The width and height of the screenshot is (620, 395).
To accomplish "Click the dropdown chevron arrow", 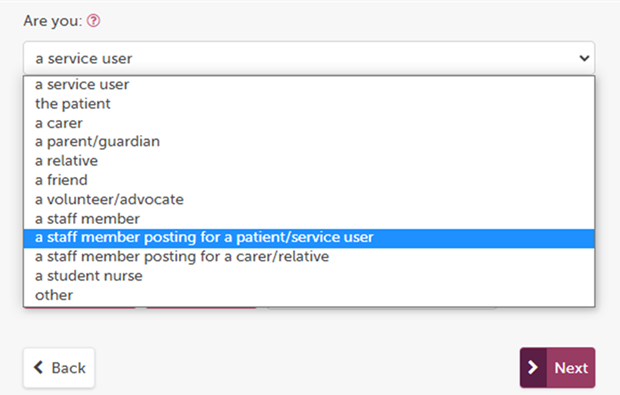I will pos(584,59).
